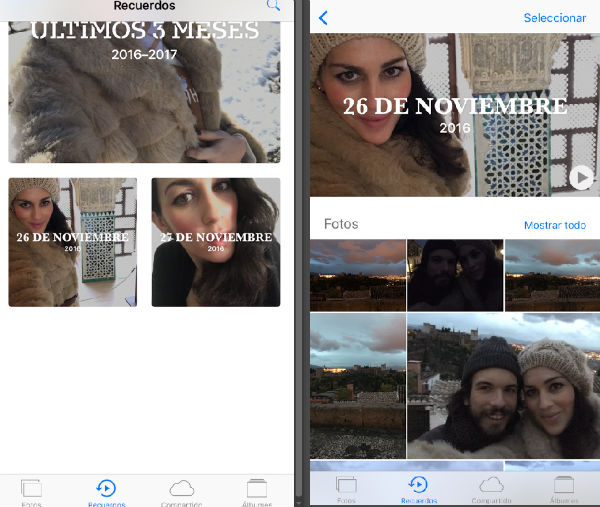This screenshot has height=507, width=600.
Task: Open Fotos tab in right screen
Action: click(346, 490)
